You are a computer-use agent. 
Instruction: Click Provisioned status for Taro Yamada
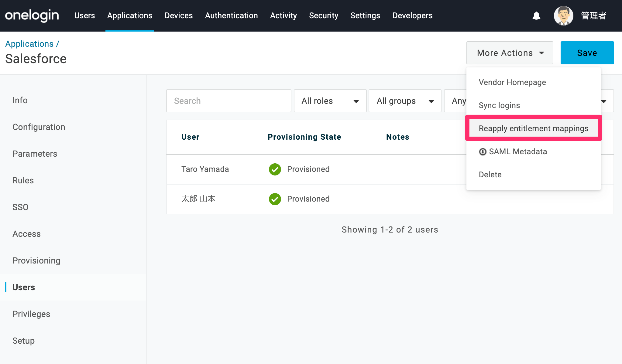tap(308, 169)
